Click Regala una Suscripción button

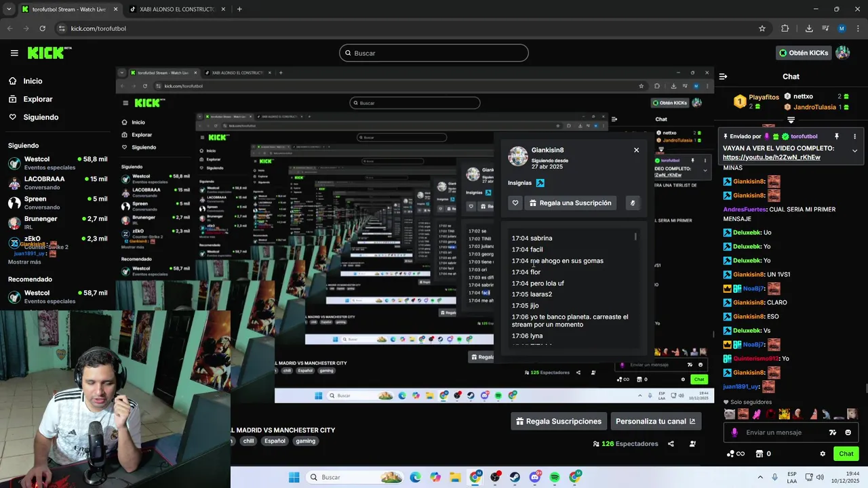tap(570, 203)
